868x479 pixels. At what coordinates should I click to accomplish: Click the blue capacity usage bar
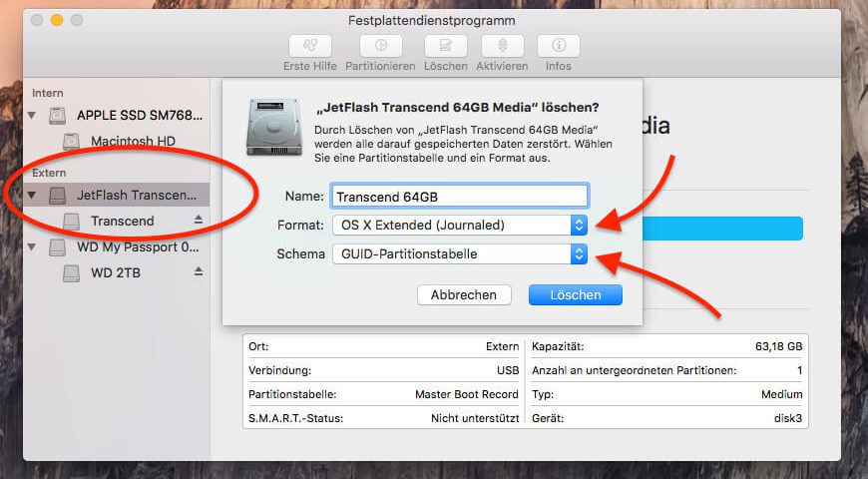(722, 229)
